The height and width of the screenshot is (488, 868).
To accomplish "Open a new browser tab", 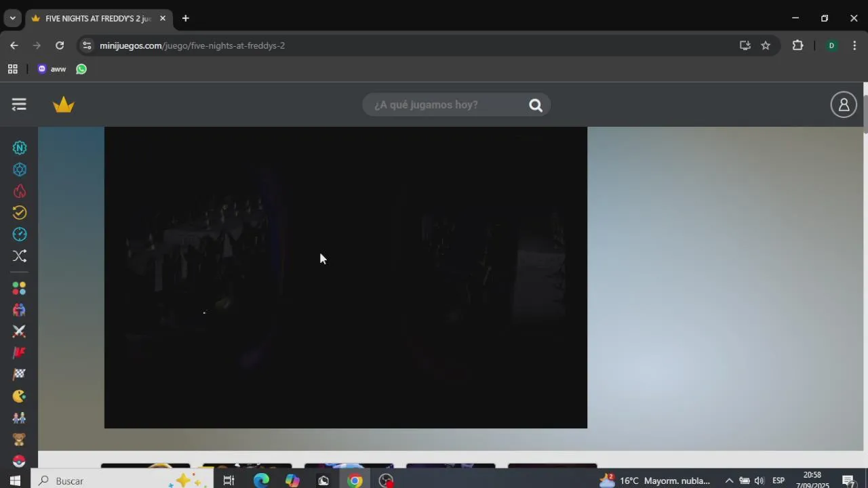I will (185, 18).
